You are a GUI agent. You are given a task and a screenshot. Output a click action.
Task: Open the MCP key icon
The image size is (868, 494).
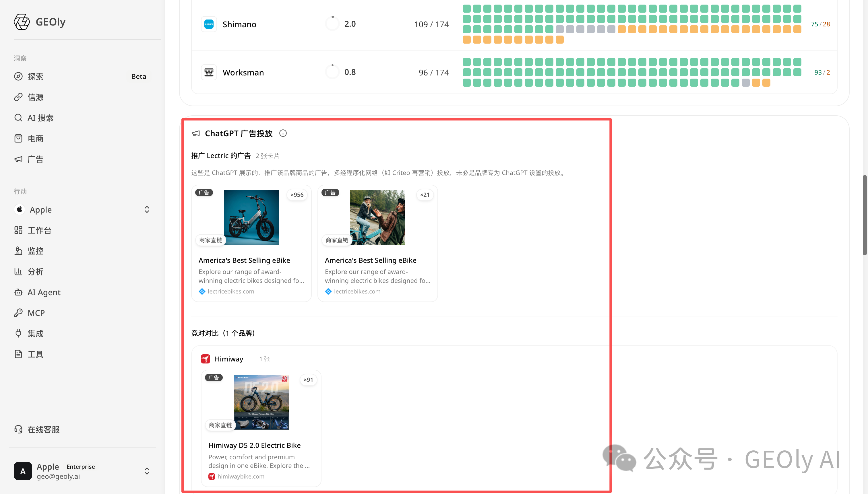[x=18, y=313]
